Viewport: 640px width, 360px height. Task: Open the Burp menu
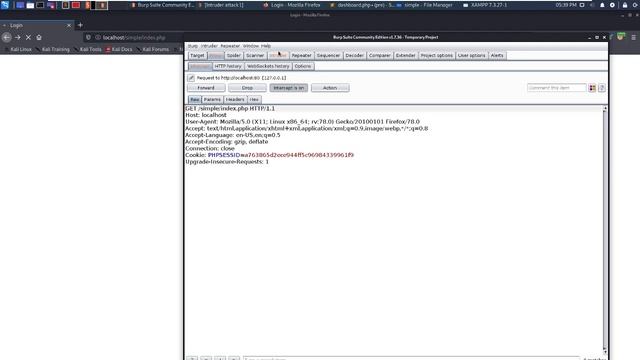tap(193, 46)
